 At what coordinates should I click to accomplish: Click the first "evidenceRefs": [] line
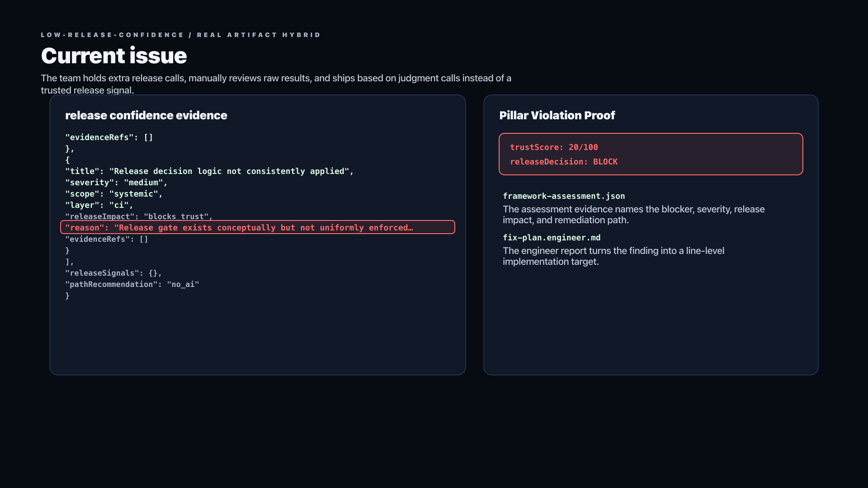(x=109, y=137)
